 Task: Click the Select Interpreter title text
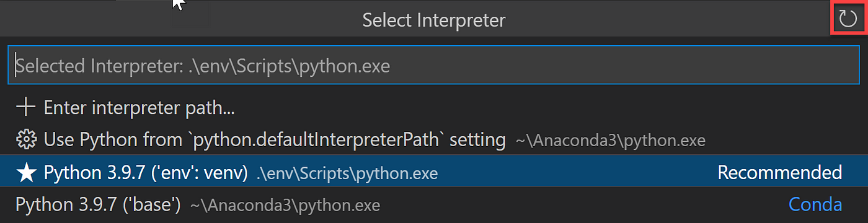[434, 20]
